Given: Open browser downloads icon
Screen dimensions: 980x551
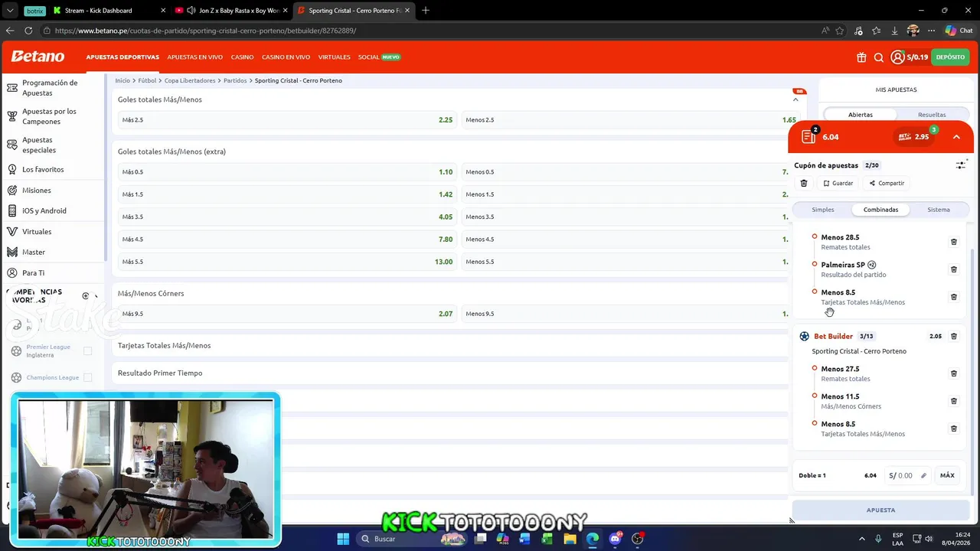Looking at the screenshot, I should tap(894, 31).
